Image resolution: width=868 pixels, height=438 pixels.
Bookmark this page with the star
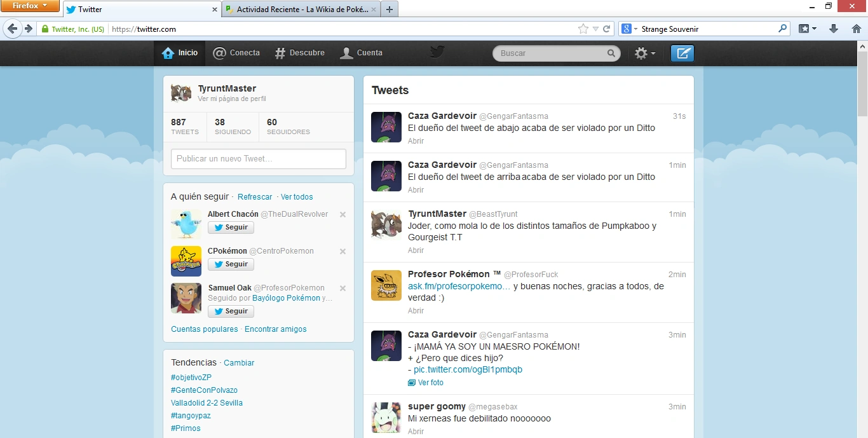pyautogui.click(x=583, y=29)
